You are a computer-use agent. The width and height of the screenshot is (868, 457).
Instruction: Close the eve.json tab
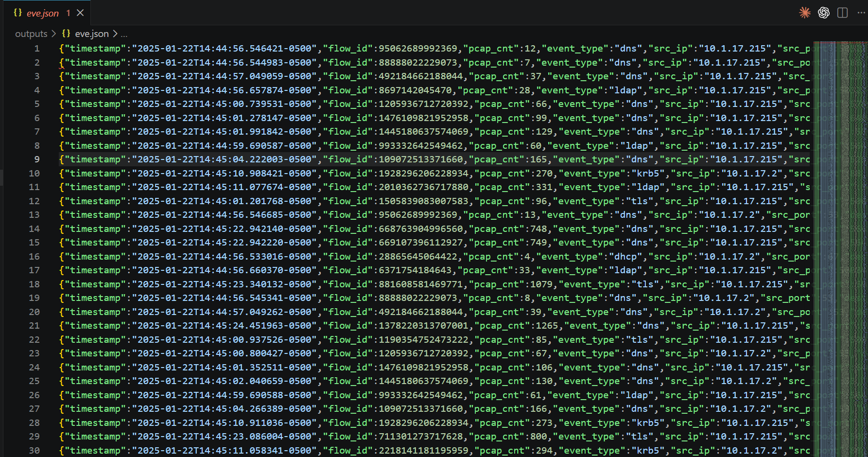[81, 13]
